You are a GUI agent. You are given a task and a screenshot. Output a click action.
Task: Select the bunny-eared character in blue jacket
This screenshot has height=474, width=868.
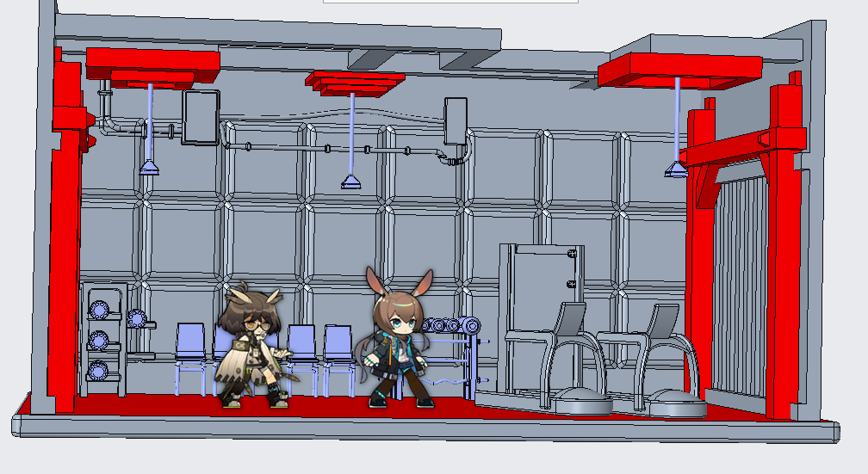pos(396,338)
